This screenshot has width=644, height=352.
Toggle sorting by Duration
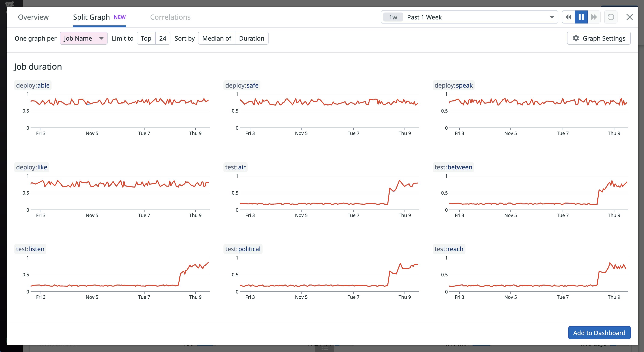click(251, 38)
